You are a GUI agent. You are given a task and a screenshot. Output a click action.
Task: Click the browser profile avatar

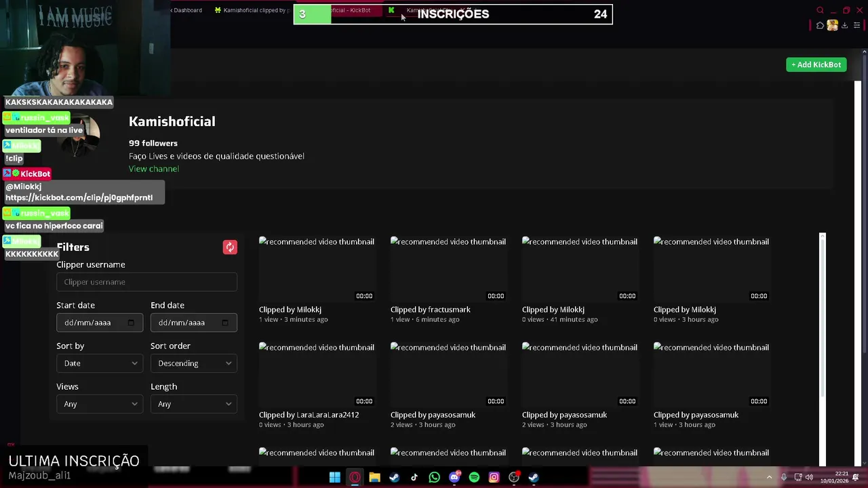click(832, 25)
